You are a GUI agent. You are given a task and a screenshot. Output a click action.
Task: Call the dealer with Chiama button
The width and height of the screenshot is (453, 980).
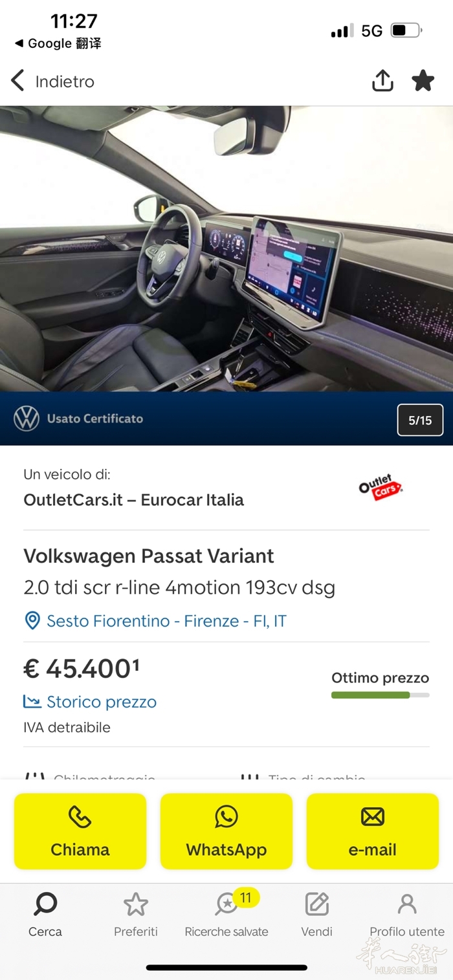click(x=80, y=831)
